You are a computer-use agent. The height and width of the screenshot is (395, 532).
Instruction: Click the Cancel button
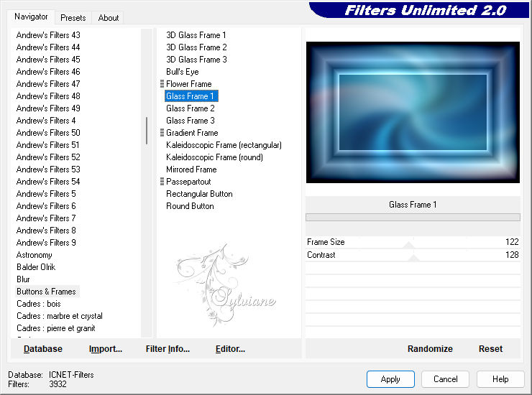pos(445,379)
